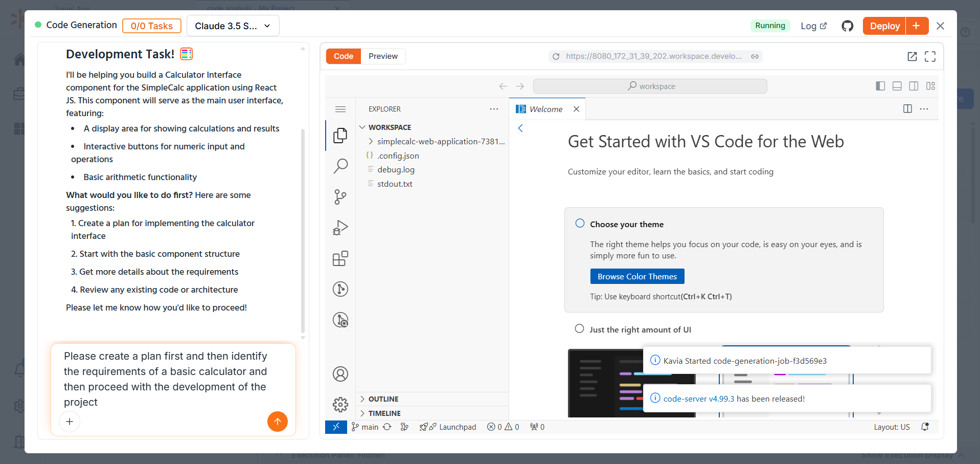This screenshot has width=980, height=464.
Task: Click the forwarded ports indicator in status bar
Action: click(x=537, y=427)
